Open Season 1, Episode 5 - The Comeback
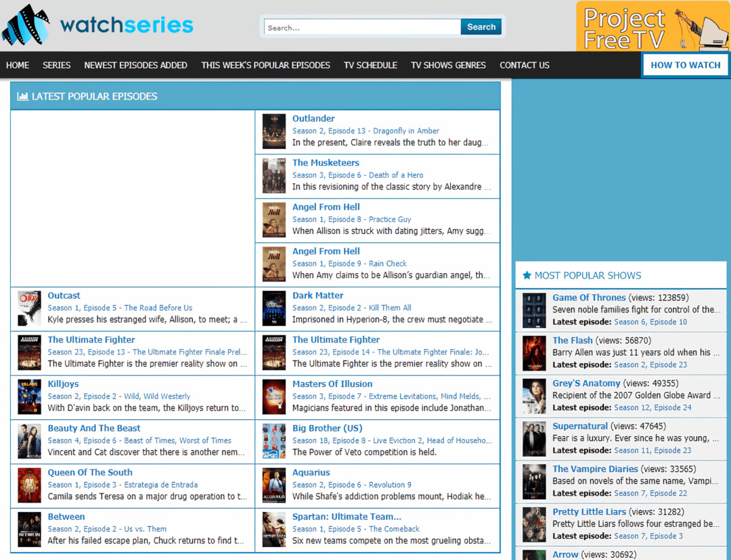731x560 pixels. (x=356, y=530)
